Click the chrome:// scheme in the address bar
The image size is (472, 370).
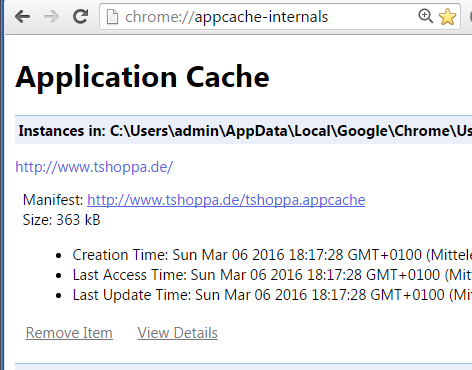point(159,17)
